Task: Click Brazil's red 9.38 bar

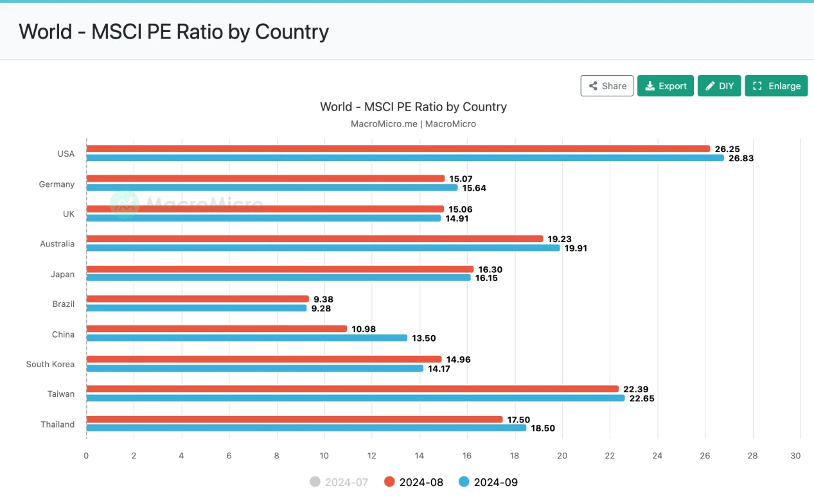Action: pos(198,299)
